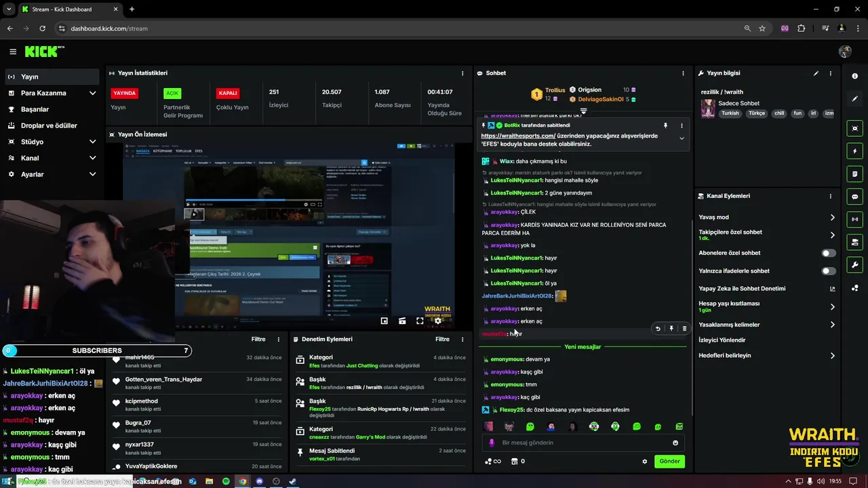Enter fullscreen on stream preview

click(420, 321)
